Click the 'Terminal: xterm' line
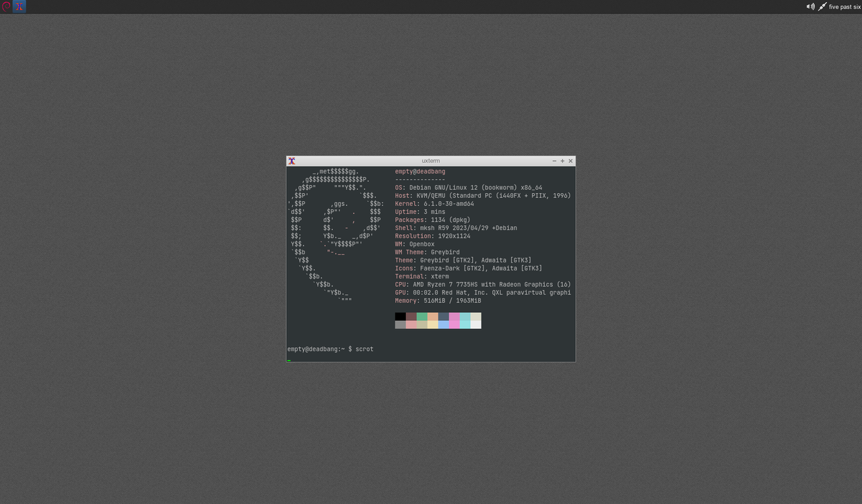This screenshot has width=862, height=504. coord(422,277)
